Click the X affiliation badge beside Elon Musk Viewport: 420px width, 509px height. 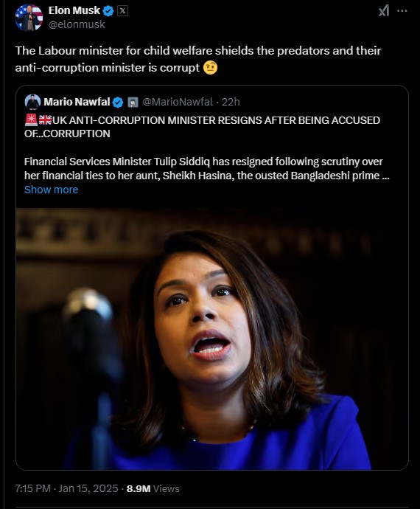[x=122, y=11]
